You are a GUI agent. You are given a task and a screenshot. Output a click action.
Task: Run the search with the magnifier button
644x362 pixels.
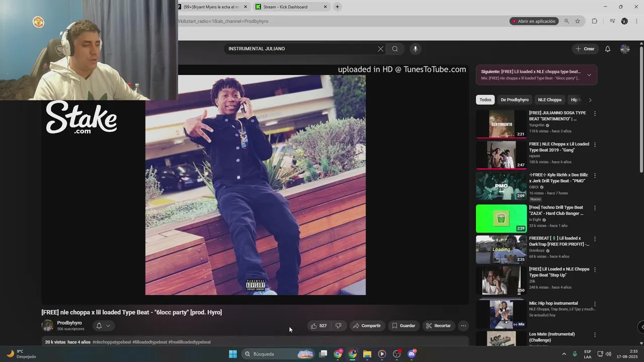[x=395, y=49]
